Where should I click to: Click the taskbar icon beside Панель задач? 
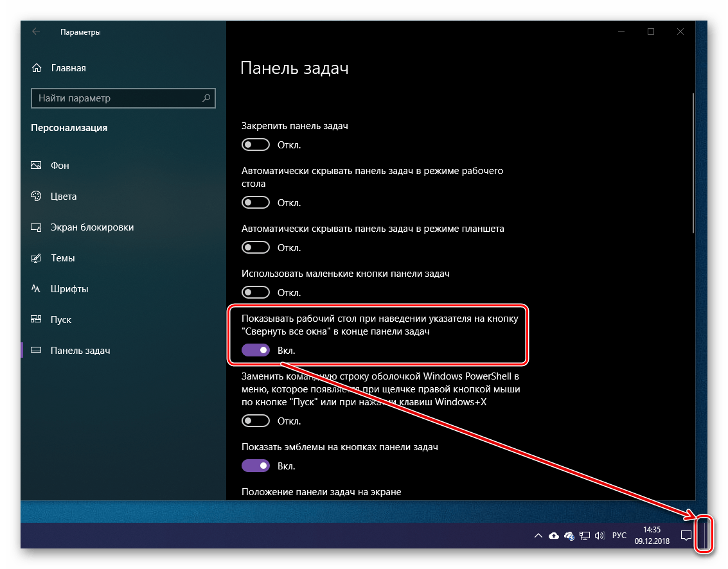36,350
